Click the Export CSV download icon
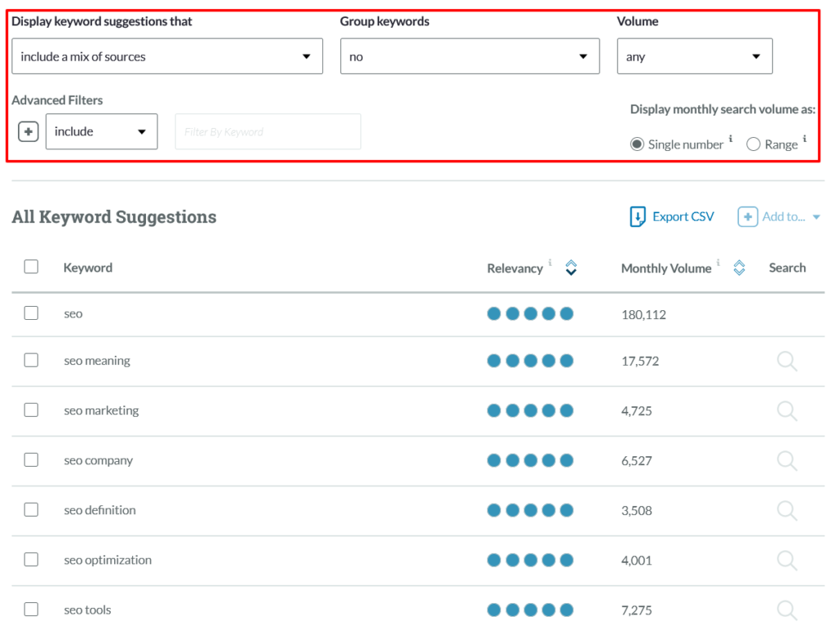The height and width of the screenshot is (630, 840). (x=637, y=217)
